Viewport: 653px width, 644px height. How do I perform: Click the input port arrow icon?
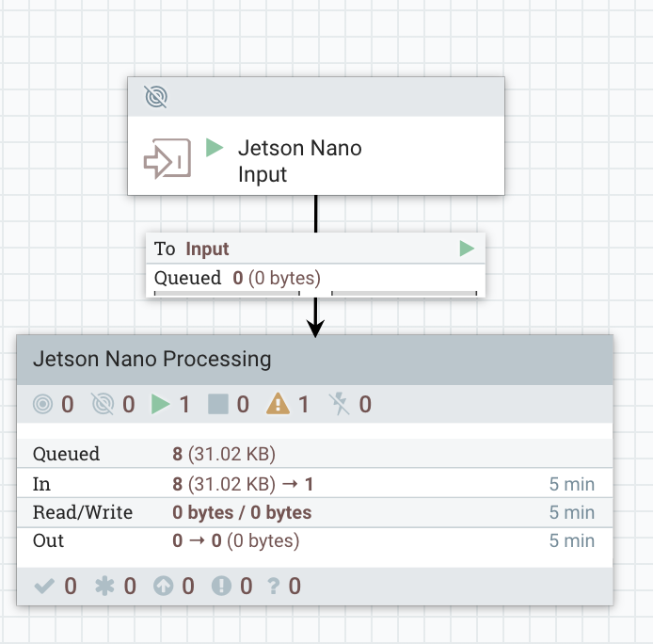click(x=167, y=158)
